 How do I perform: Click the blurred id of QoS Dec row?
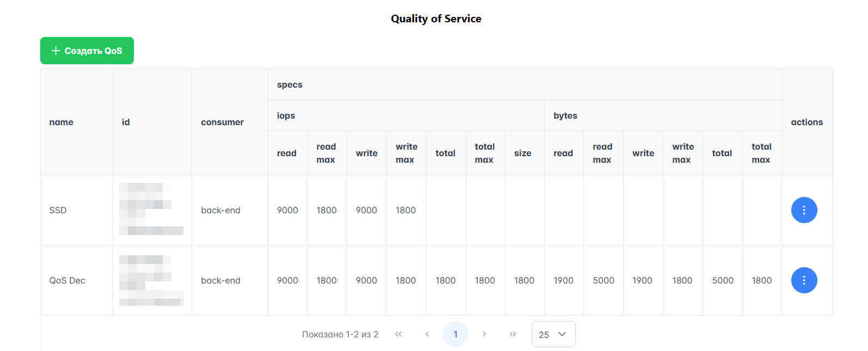click(x=151, y=280)
